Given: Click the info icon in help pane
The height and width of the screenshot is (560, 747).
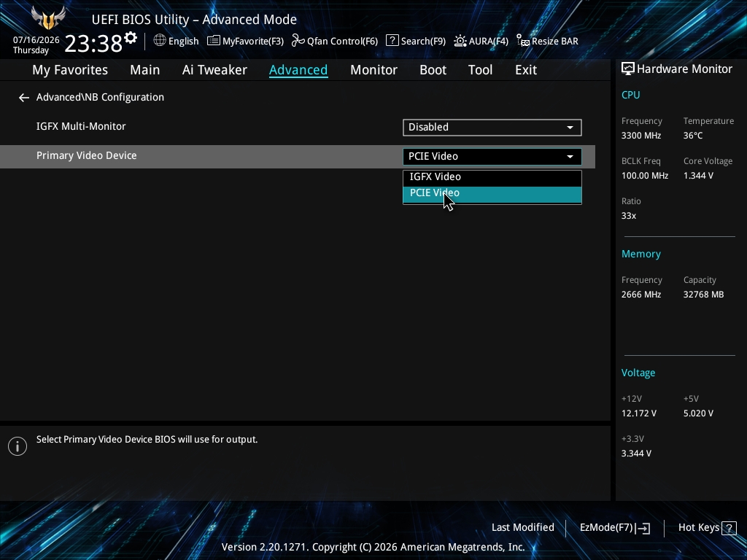Looking at the screenshot, I should pos(18,446).
